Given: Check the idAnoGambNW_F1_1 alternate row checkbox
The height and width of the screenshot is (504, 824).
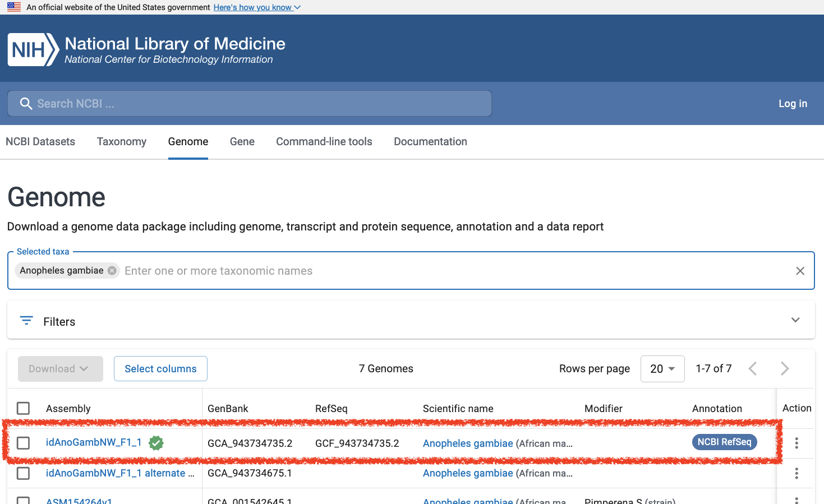Looking at the screenshot, I should coord(23,473).
